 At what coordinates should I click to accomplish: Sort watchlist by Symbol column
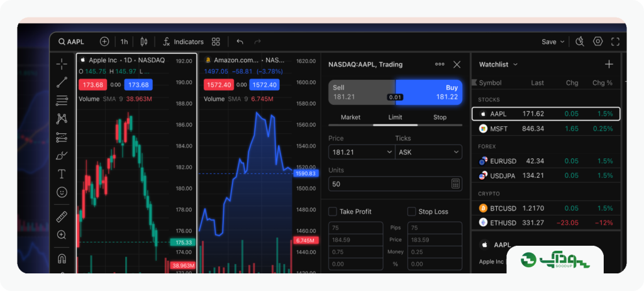pos(490,83)
